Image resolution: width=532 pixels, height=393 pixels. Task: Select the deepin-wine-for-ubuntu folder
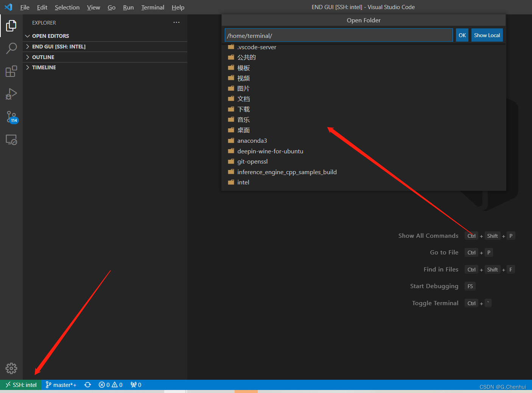coord(364,151)
